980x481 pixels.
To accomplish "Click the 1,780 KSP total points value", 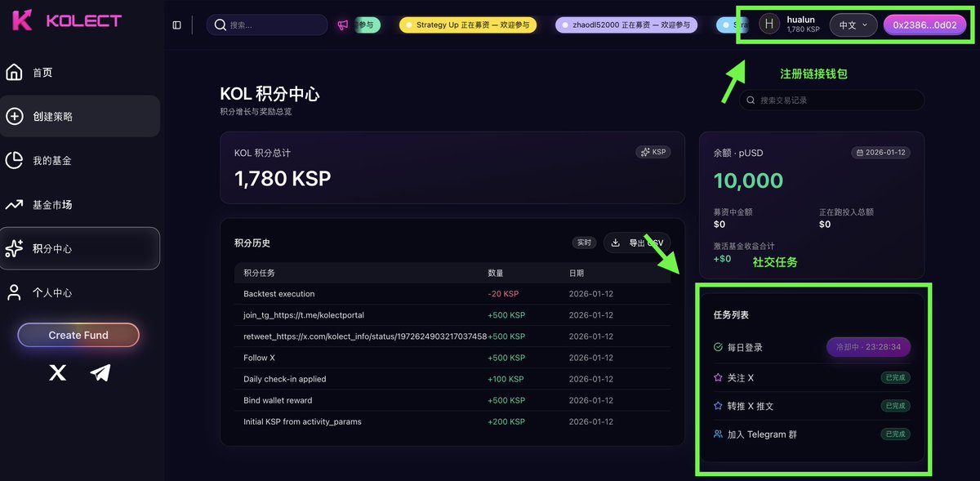I will tap(283, 178).
